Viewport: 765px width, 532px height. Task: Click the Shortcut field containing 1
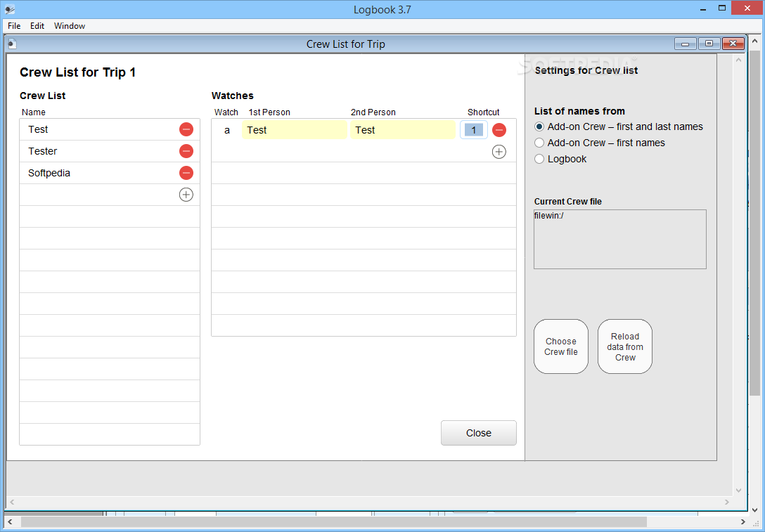pyautogui.click(x=474, y=130)
